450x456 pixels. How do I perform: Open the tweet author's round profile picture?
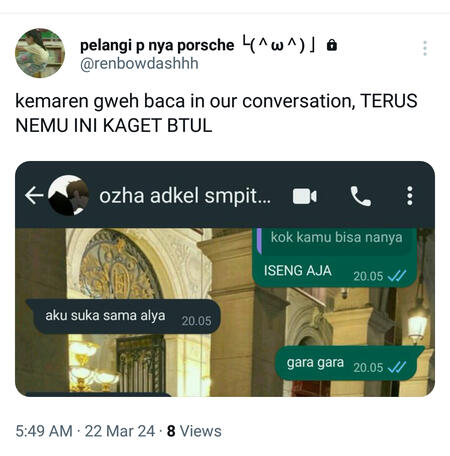click(x=40, y=53)
